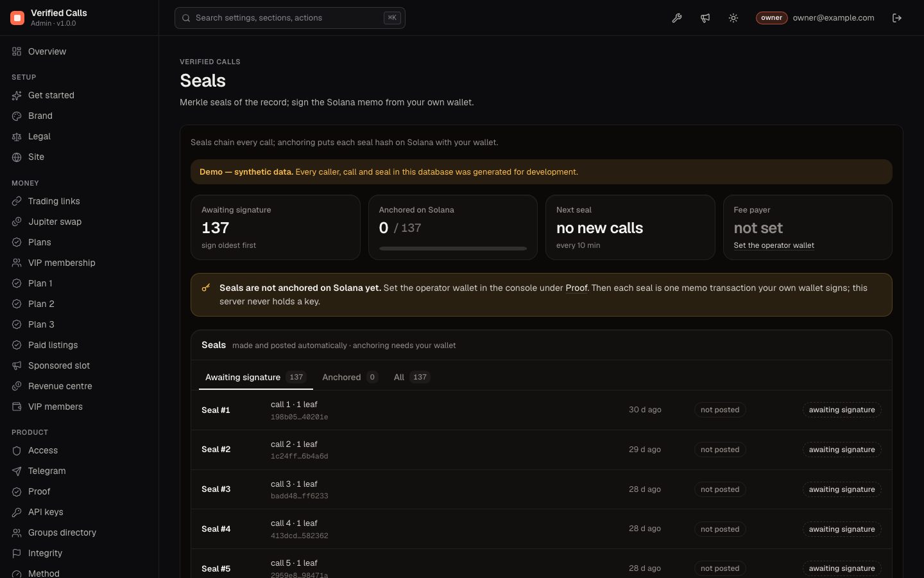This screenshot has height=578, width=924.
Task: Click the Verified Calls logo icon
Action: [17, 18]
